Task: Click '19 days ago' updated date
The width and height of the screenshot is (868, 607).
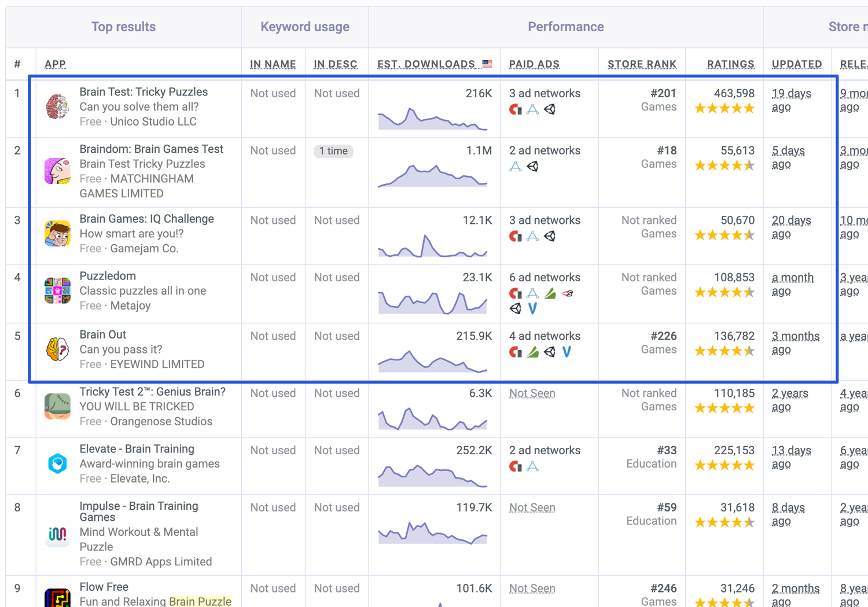Action: click(791, 100)
